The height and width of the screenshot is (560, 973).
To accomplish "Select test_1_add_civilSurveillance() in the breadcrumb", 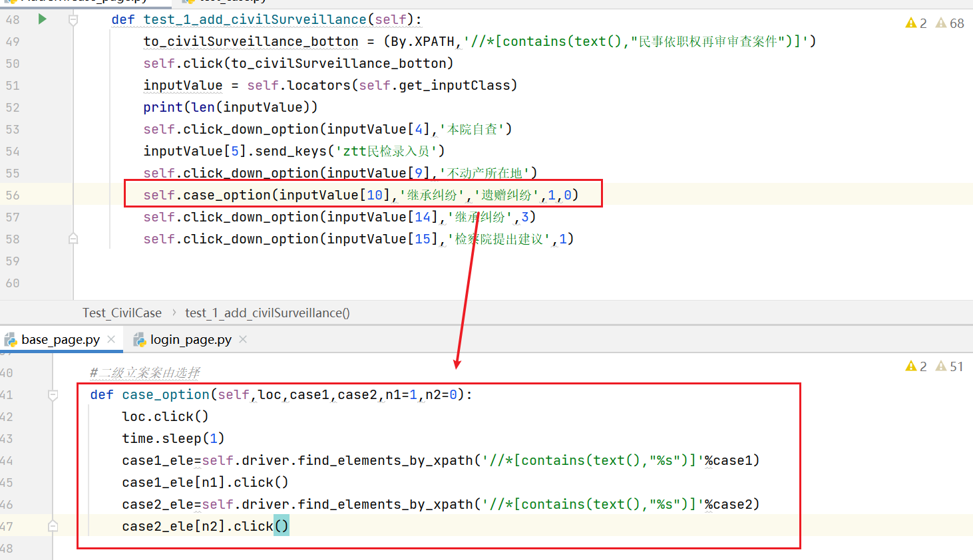I will click(268, 313).
